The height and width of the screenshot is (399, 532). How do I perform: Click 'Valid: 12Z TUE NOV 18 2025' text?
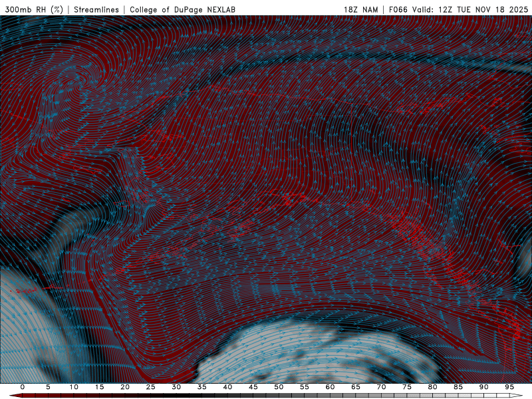click(x=470, y=9)
